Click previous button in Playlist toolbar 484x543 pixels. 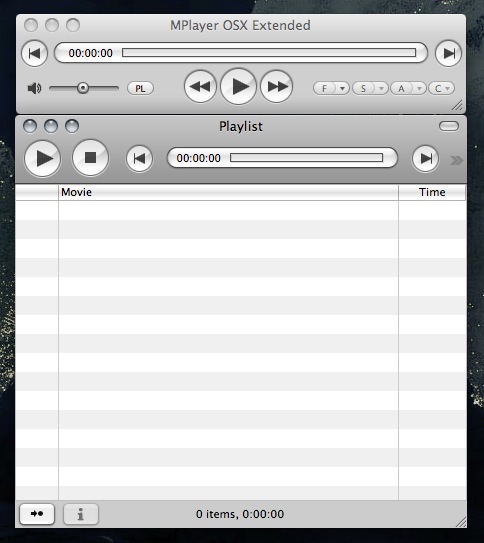139,159
